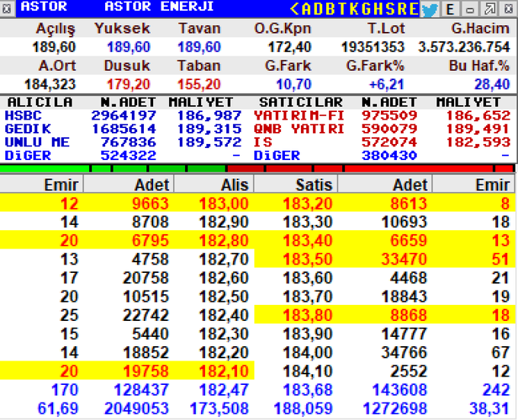Click the ask price 184,10
518x420 pixels.
[308, 371]
